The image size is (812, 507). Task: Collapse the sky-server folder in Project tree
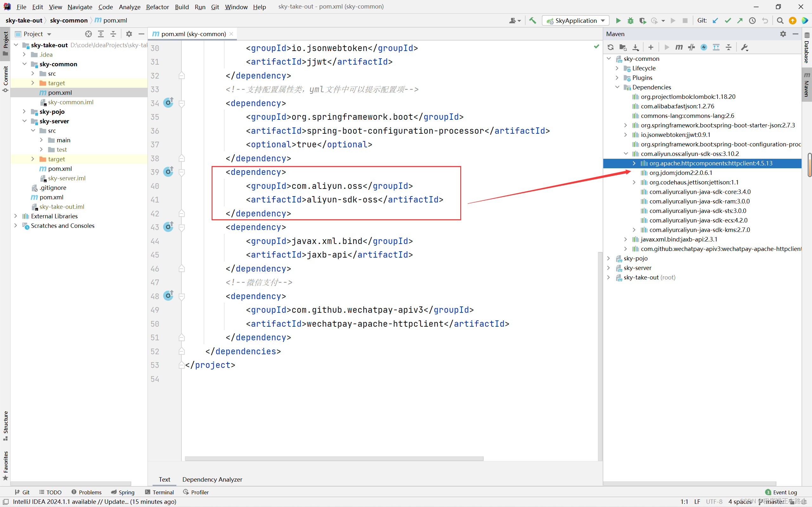tap(24, 121)
